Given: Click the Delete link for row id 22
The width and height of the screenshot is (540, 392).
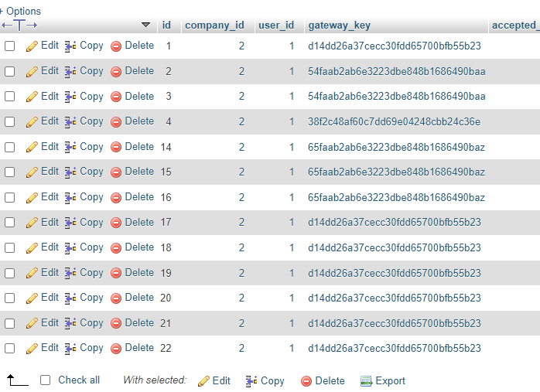Looking at the screenshot, I should (x=139, y=348).
